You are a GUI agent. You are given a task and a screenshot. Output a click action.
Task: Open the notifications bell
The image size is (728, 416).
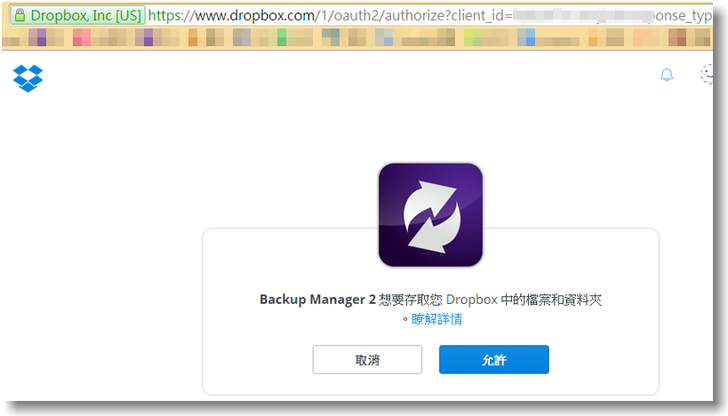point(667,75)
